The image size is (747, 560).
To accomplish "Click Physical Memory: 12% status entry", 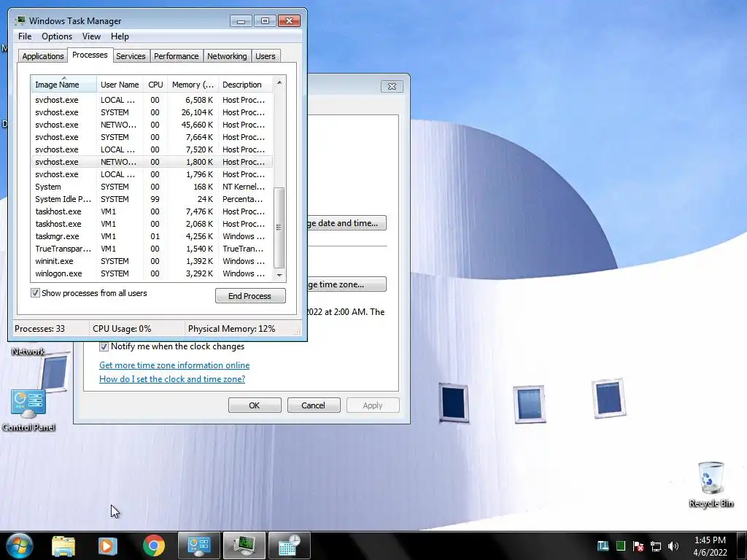I will tap(231, 329).
